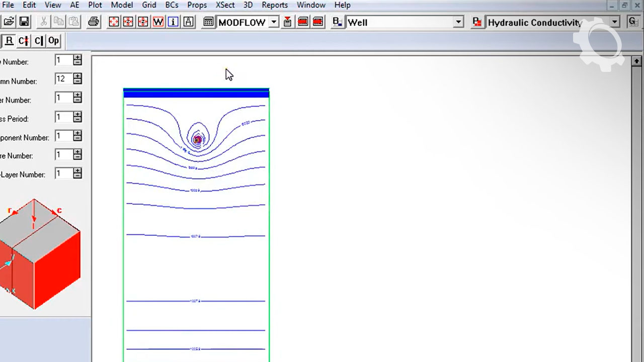Click the Stress Period stepper control
Image resolution: width=644 pixels, height=362 pixels.
(x=77, y=117)
